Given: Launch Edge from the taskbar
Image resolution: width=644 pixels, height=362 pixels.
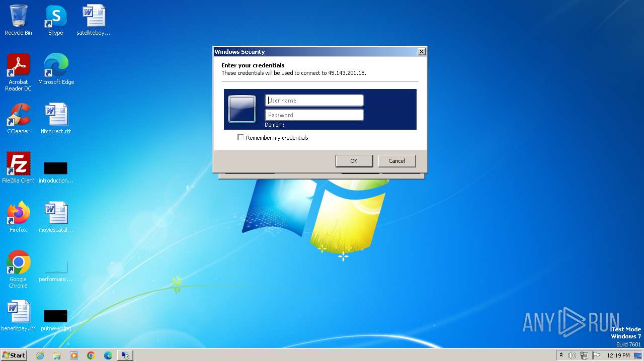Looking at the screenshot, I should click(x=108, y=355).
